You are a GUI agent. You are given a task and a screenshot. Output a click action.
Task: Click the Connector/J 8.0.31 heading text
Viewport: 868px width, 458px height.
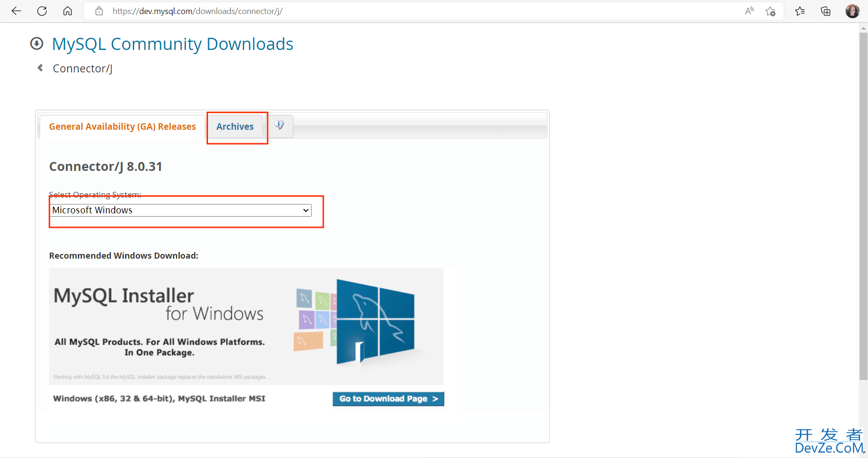click(x=106, y=167)
